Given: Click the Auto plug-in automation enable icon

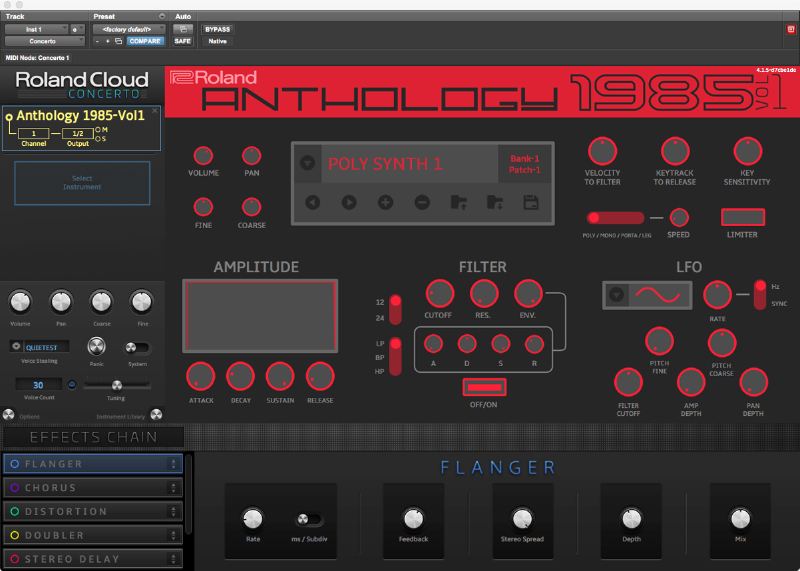Looking at the screenshot, I should (x=183, y=29).
